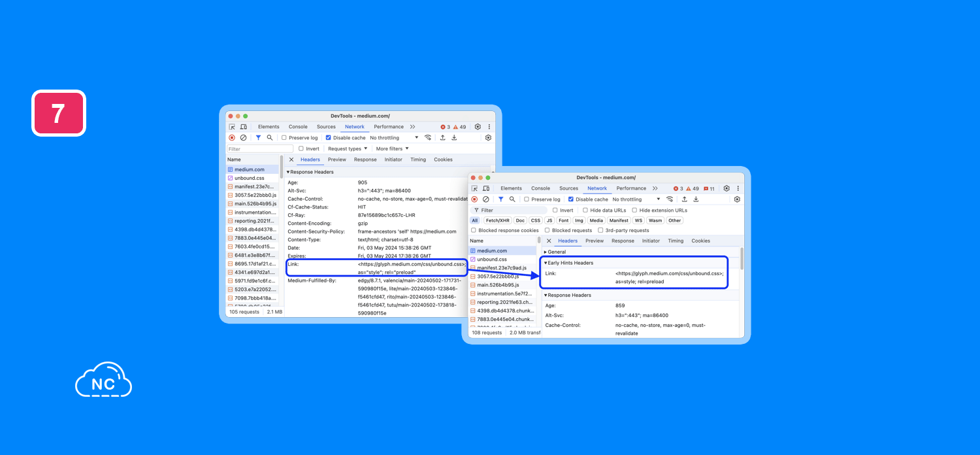Open Console tab in back DevTools window
This screenshot has width=980, height=455.
(x=298, y=127)
